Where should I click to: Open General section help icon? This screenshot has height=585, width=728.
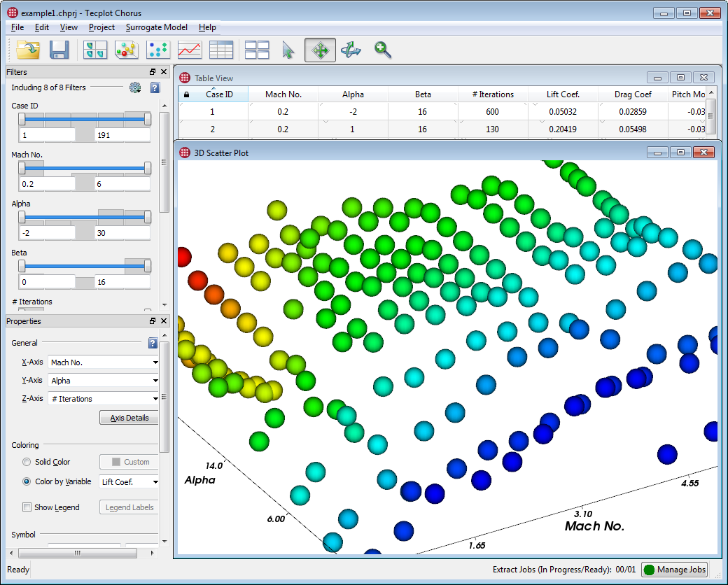(153, 343)
